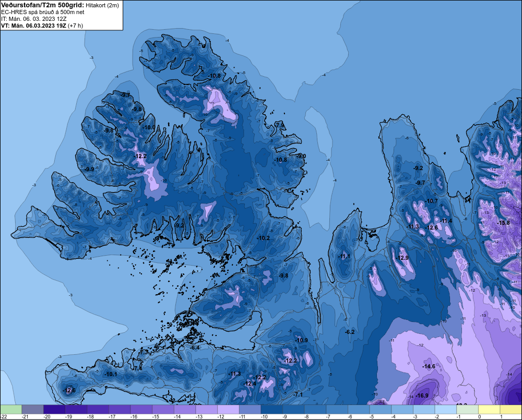Click the -7.1 temperature label

[x=298, y=394]
